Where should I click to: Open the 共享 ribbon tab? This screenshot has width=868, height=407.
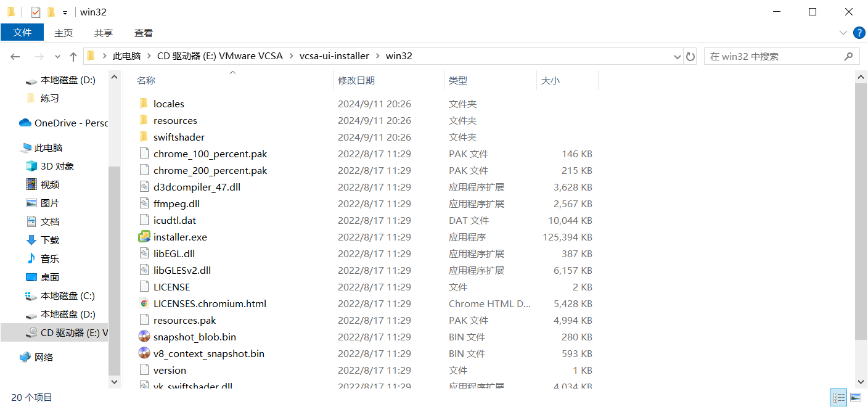tap(104, 33)
